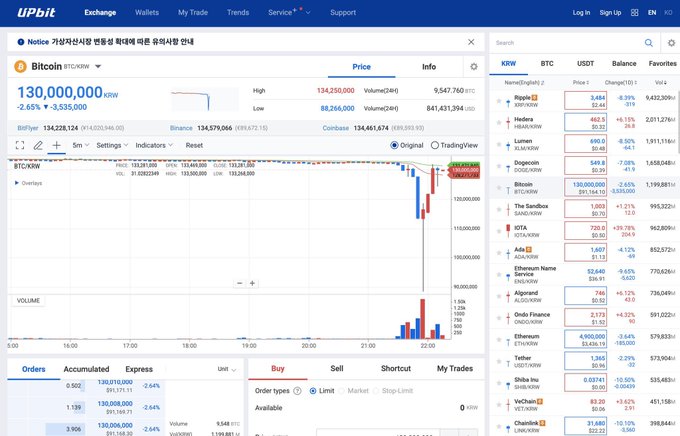Favorite Hedera with its star icon
The height and width of the screenshot is (436, 680).
pos(499,123)
